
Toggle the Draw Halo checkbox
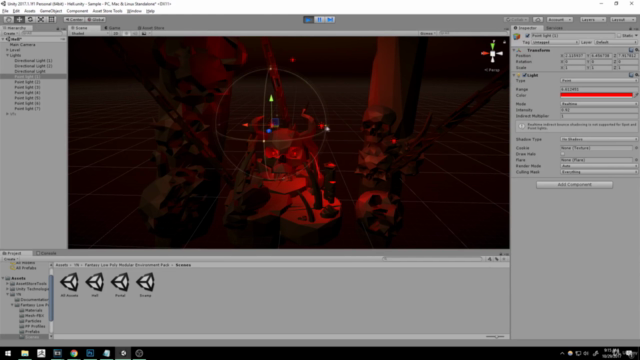pyautogui.click(x=562, y=154)
